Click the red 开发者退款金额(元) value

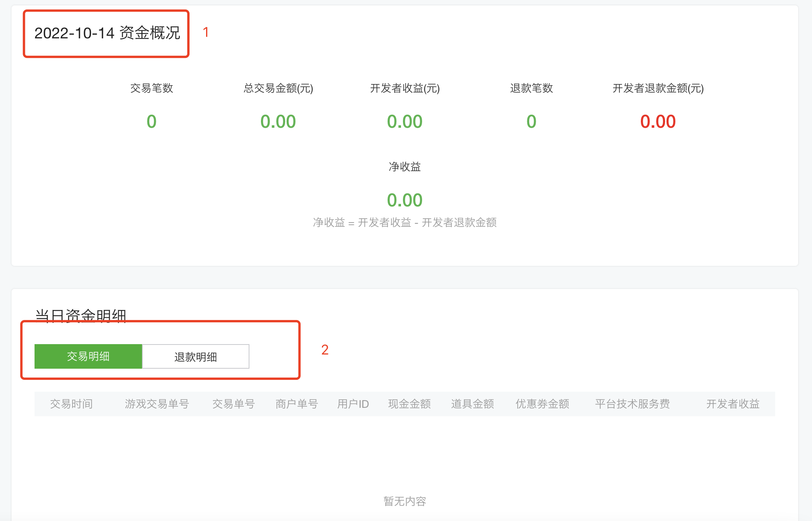click(658, 122)
